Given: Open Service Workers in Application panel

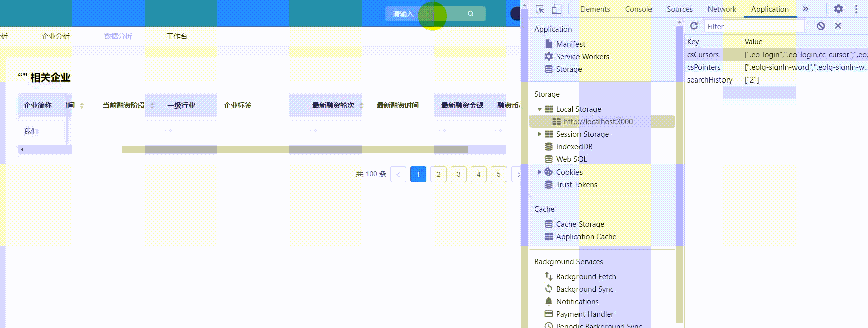Looking at the screenshot, I should (x=583, y=57).
